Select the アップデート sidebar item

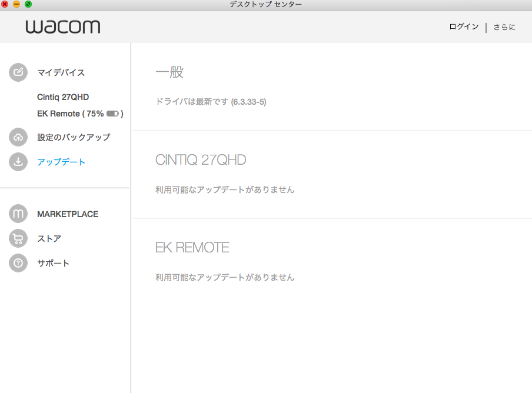61,162
